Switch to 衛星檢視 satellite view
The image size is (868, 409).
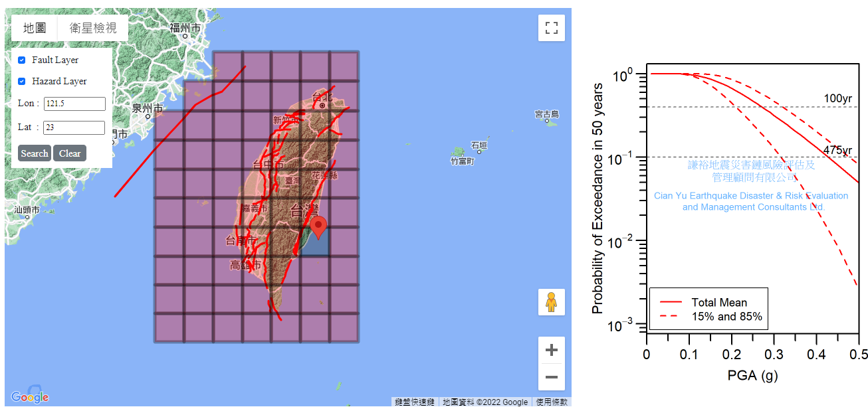pos(93,28)
